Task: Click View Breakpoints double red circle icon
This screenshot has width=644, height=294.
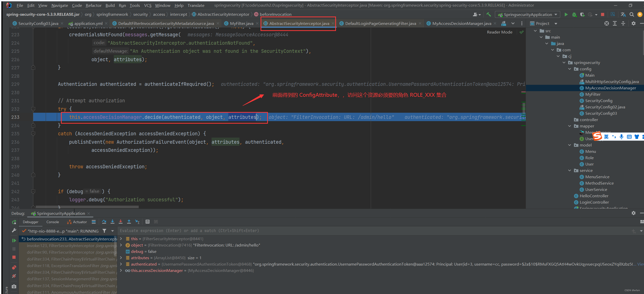Action: 14,268
